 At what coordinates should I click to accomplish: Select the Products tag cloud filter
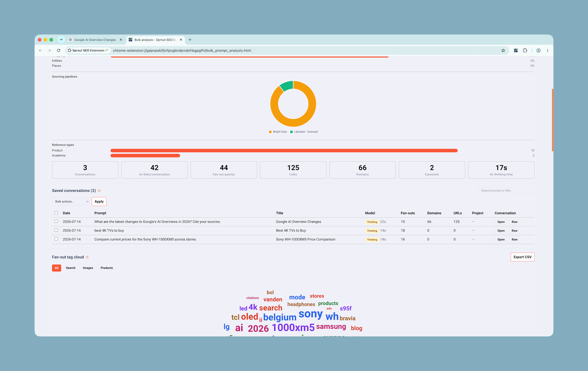coord(107,268)
